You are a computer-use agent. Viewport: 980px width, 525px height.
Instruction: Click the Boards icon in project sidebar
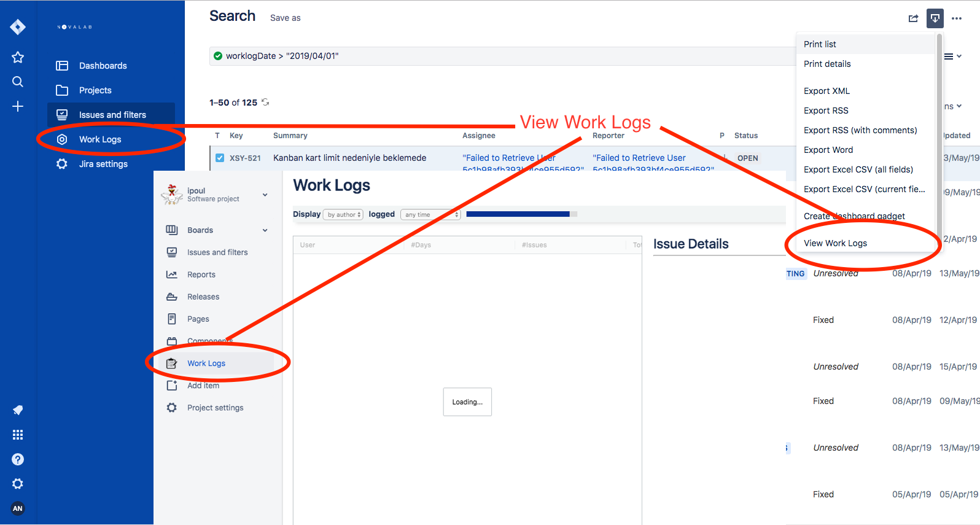[x=172, y=230]
